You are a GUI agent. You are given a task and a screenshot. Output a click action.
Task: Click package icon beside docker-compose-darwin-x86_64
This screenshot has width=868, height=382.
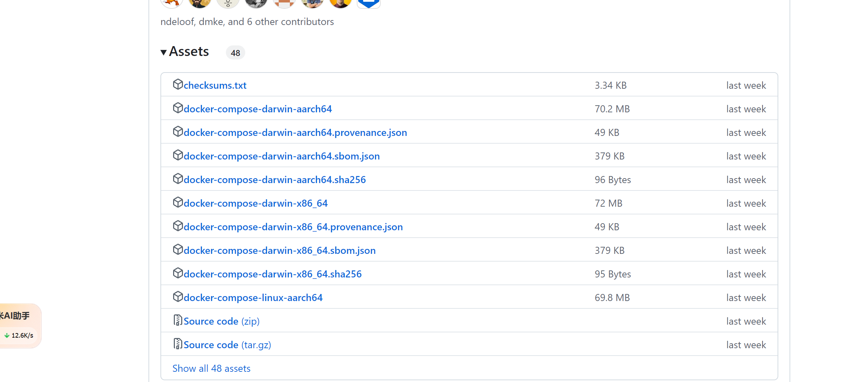click(178, 202)
